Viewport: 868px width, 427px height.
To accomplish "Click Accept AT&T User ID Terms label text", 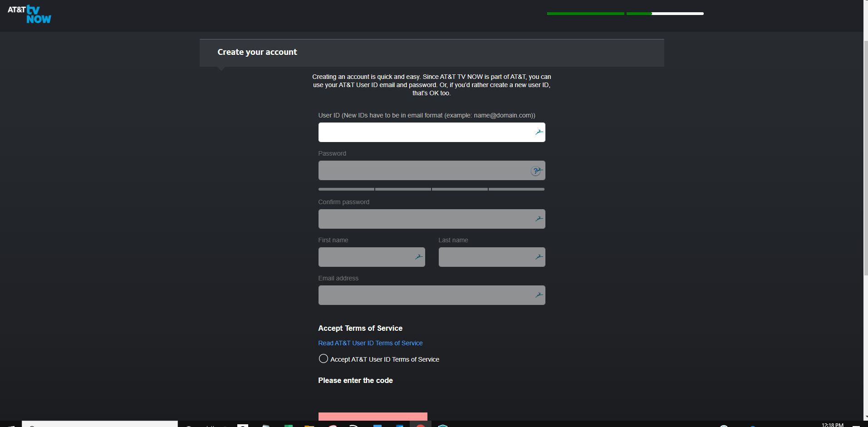I will tap(385, 359).
